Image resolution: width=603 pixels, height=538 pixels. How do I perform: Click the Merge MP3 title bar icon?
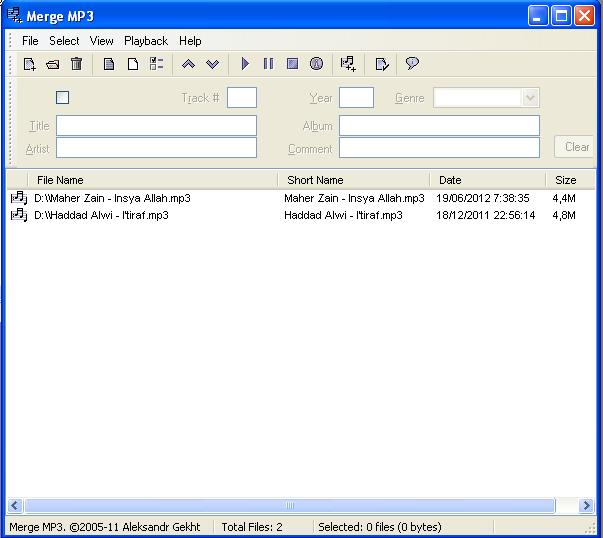point(15,15)
